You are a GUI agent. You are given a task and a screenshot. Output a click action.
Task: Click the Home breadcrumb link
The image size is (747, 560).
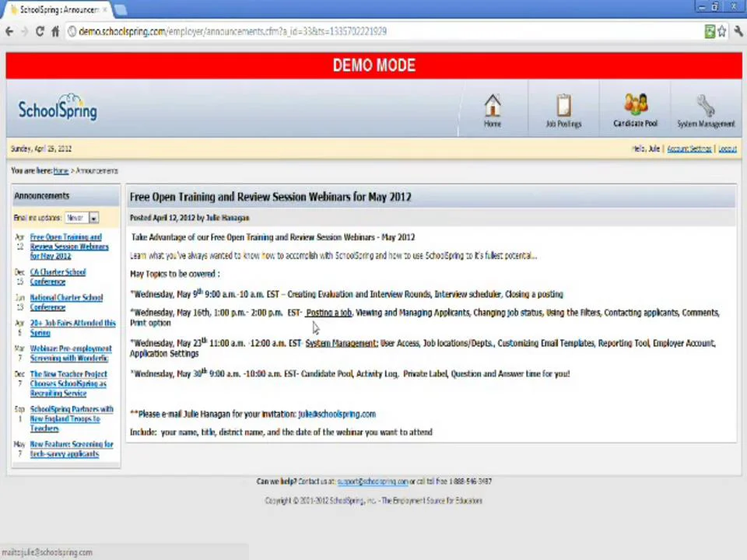61,170
